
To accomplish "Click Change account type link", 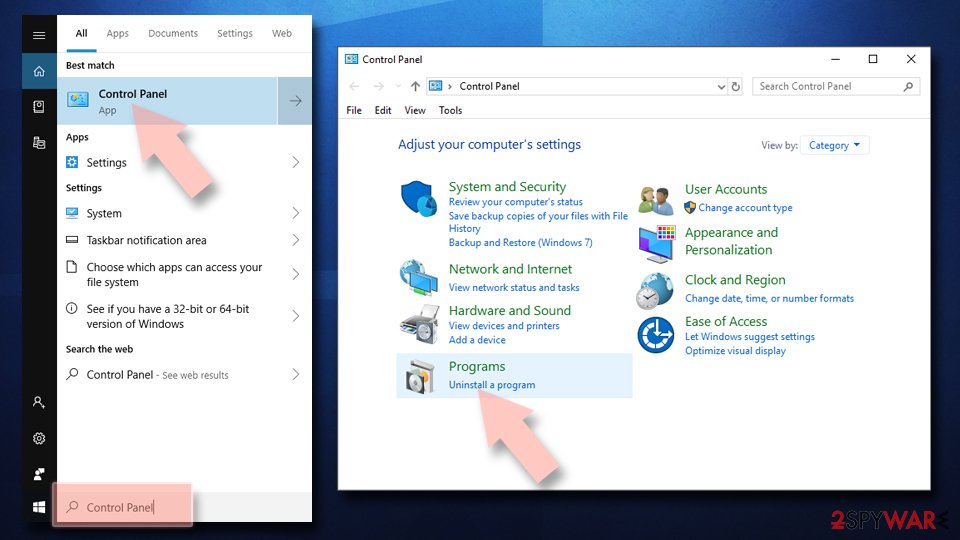I will pyautogui.click(x=745, y=208).
